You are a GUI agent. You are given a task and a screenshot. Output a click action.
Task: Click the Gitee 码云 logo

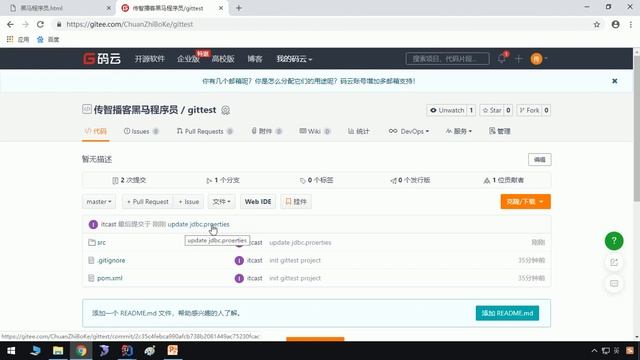[x=102, y=59]
